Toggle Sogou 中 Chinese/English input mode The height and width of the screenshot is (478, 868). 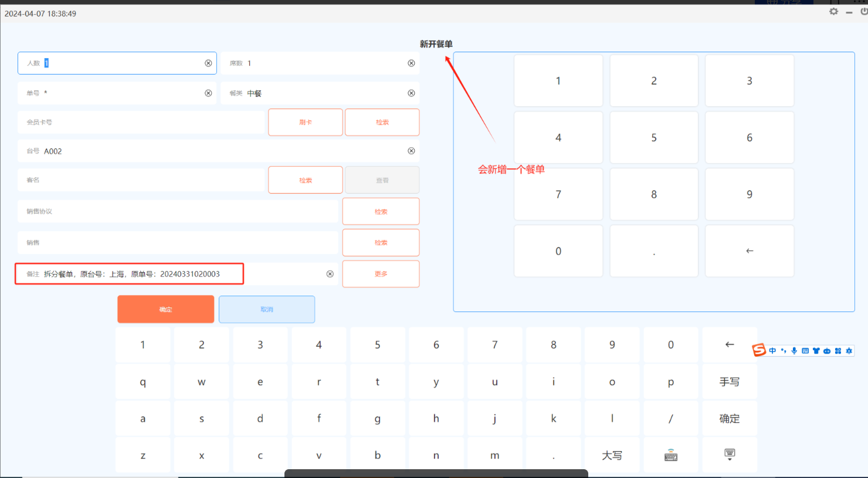(x=772, y=351)
